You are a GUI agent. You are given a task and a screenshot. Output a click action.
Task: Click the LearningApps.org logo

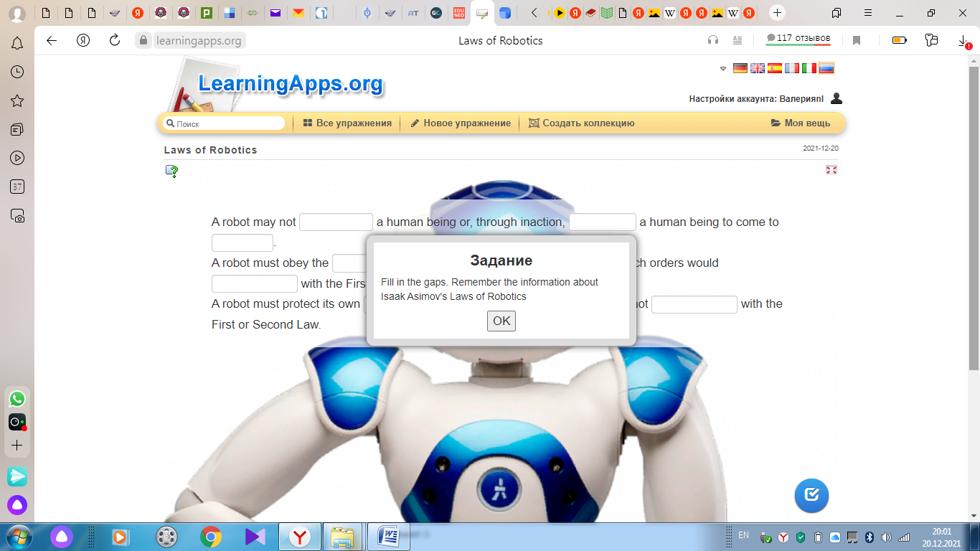click(290, 84)
